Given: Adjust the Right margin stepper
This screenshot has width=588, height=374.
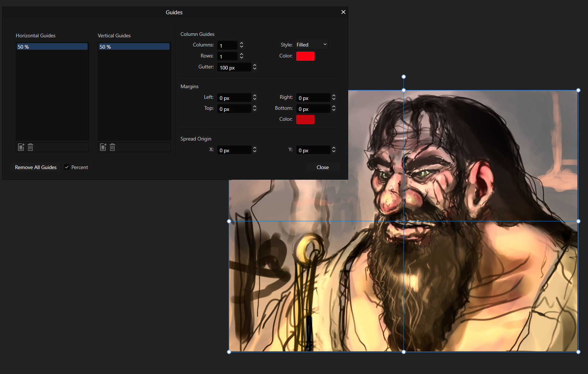Looking at the screenshot, I should (x=334, y=97).
